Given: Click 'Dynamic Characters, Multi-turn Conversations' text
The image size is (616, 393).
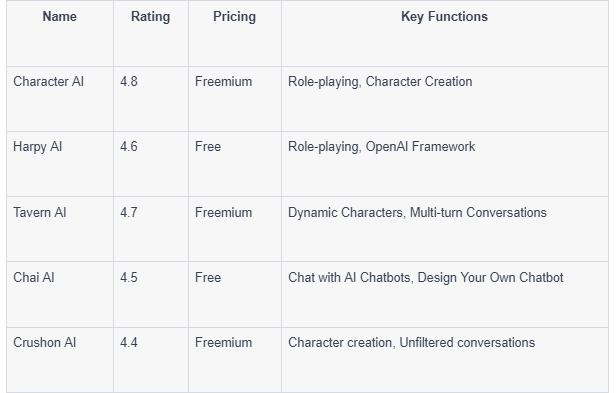Looking at the screenshot, I should [x=417, y=213].
